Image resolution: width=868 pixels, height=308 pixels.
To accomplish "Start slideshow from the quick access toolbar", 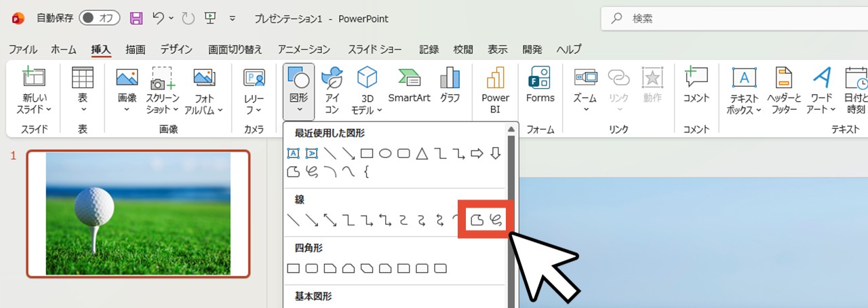I will [x=210, y=18].
